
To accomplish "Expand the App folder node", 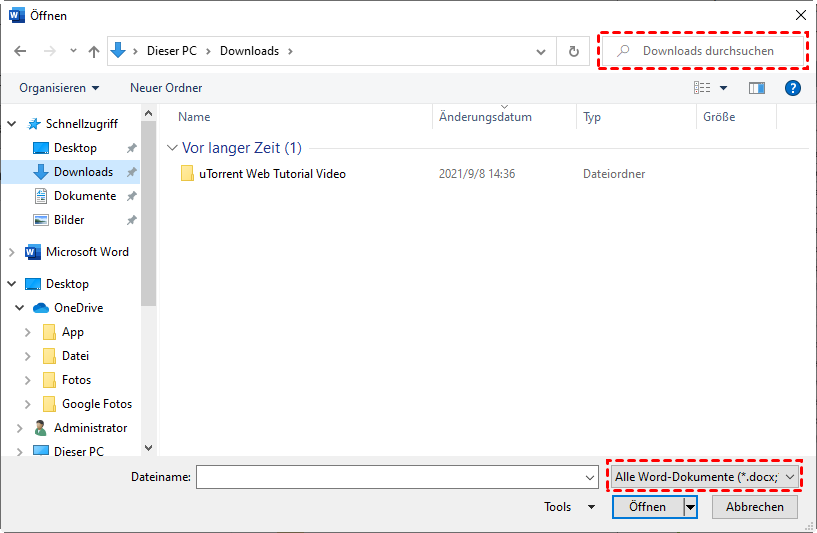I will point(28,332).
